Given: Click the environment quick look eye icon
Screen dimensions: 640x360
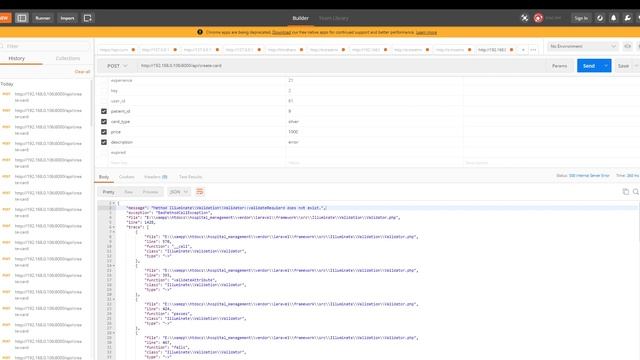Looking at the screenshot, I should click(627, 46).
